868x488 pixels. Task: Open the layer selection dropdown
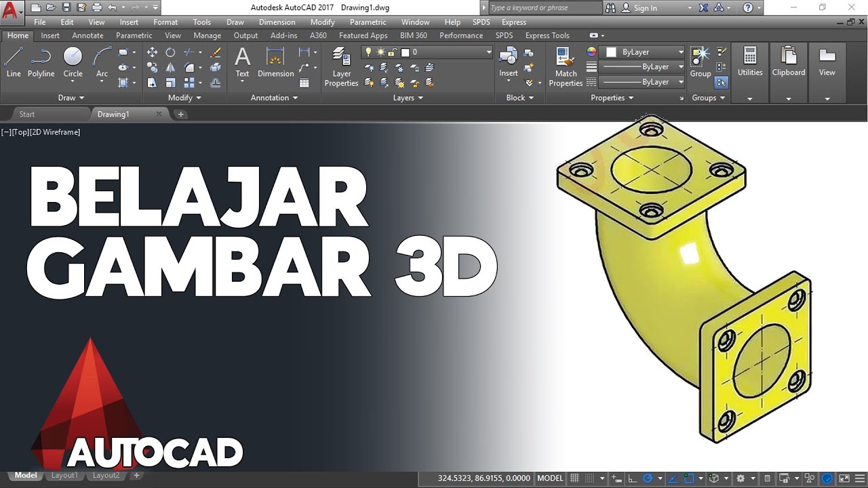(x=427, y=52)
